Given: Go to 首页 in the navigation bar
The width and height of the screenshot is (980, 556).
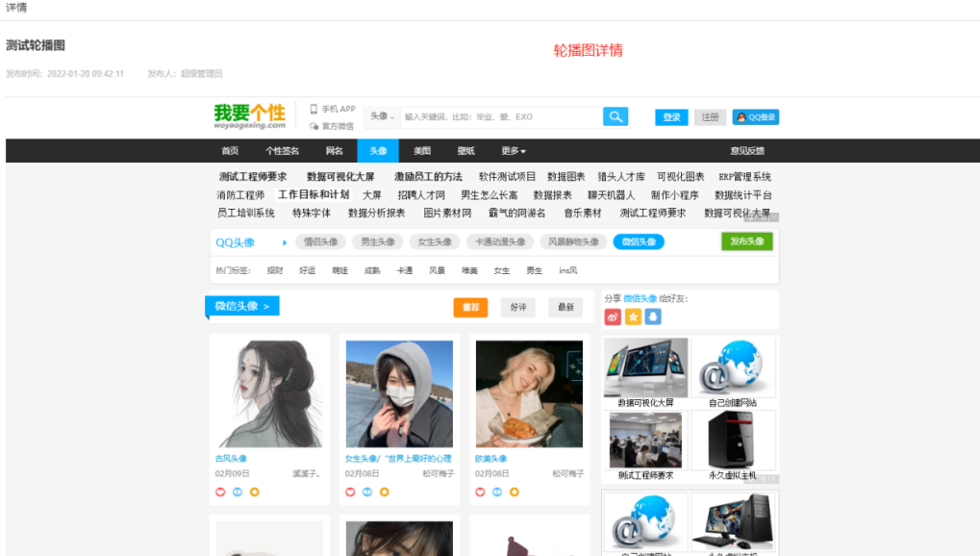Looking at the screenshot, I should tap(230, 151).
